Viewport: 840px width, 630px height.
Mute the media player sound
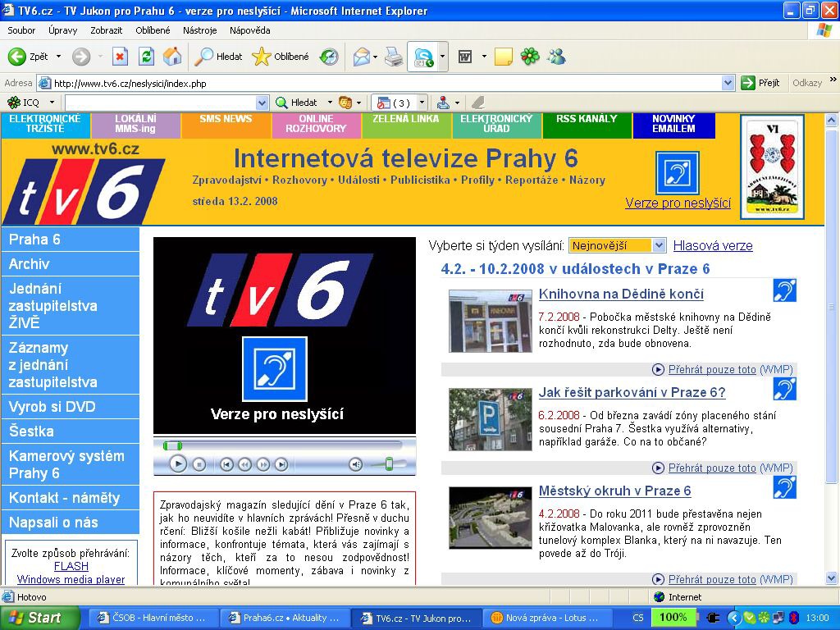[356, 464]
